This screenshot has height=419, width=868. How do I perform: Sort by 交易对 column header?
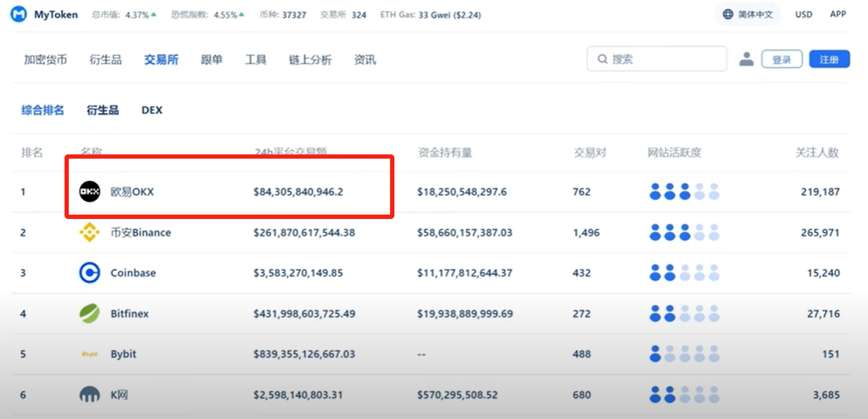tap(589, 152)
